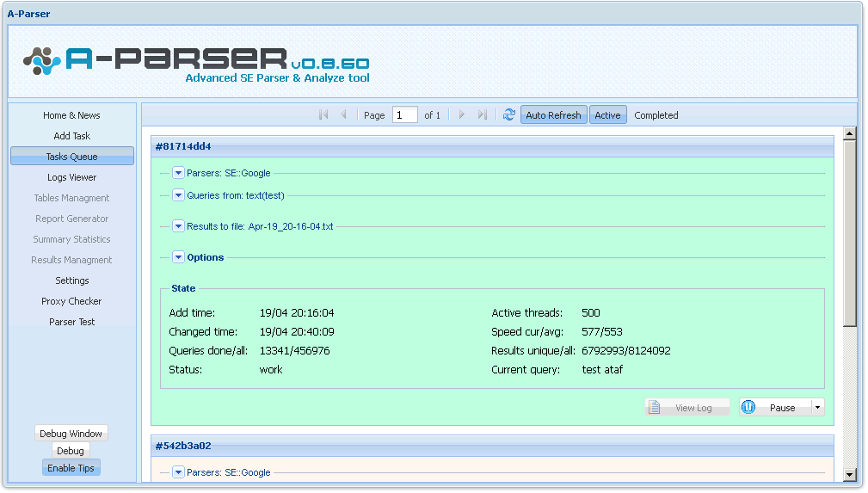The image size is (868, 493).
Task: Click the Current query value test ataf
Action: pos(602,369)
